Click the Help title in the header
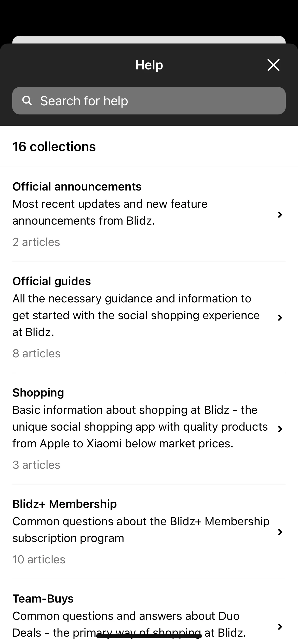This screenshot has width=298, height=644. click(149, 65)
